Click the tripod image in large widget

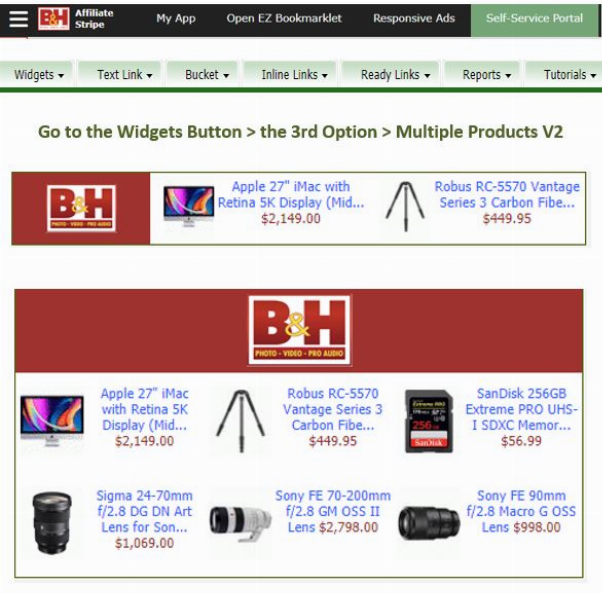(x=241, y=421)
